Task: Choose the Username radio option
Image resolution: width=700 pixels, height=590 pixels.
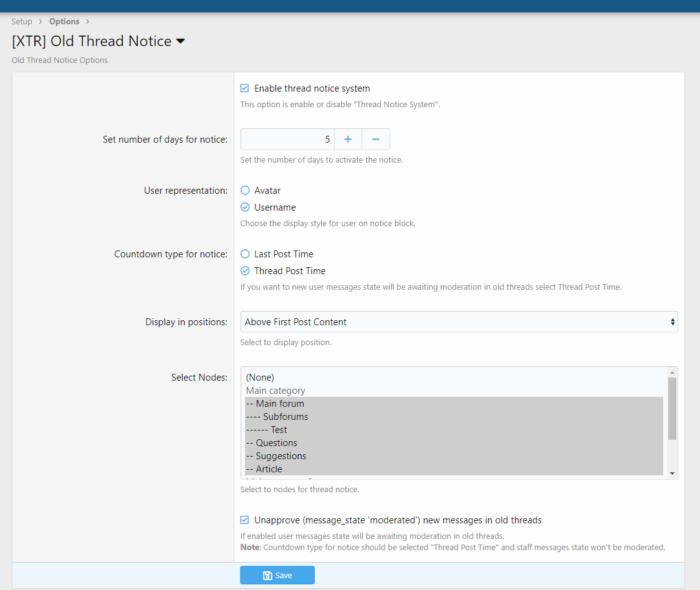Action: [x=245, y=207]
